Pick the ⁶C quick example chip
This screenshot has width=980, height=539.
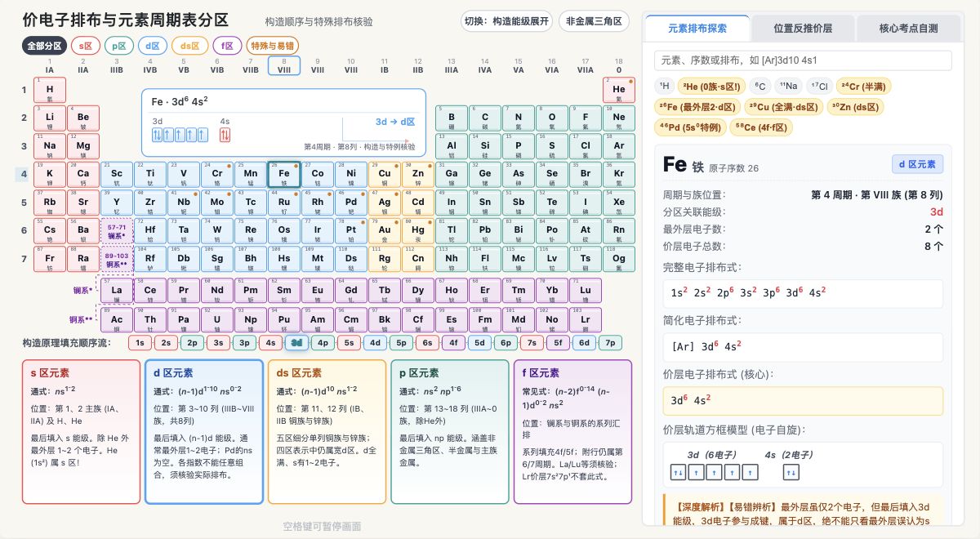(760, 86)
